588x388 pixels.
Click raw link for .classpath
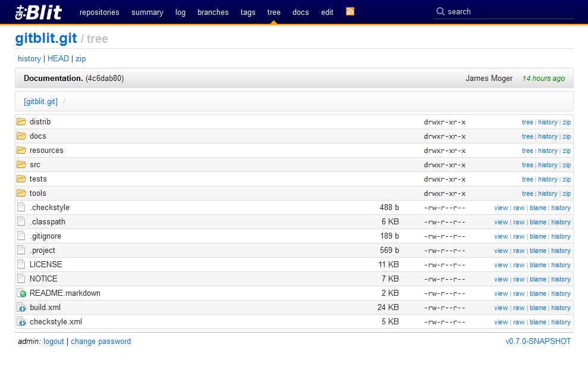tap(518, 222)
